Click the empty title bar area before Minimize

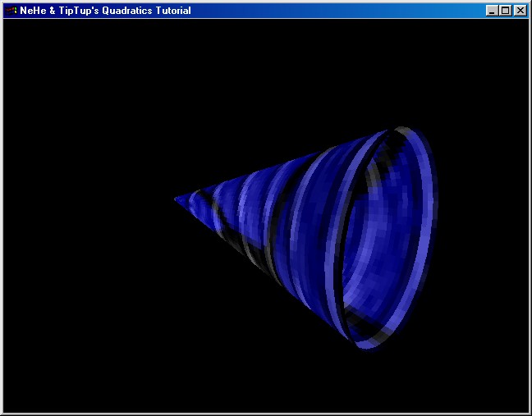tap(345, 11)
